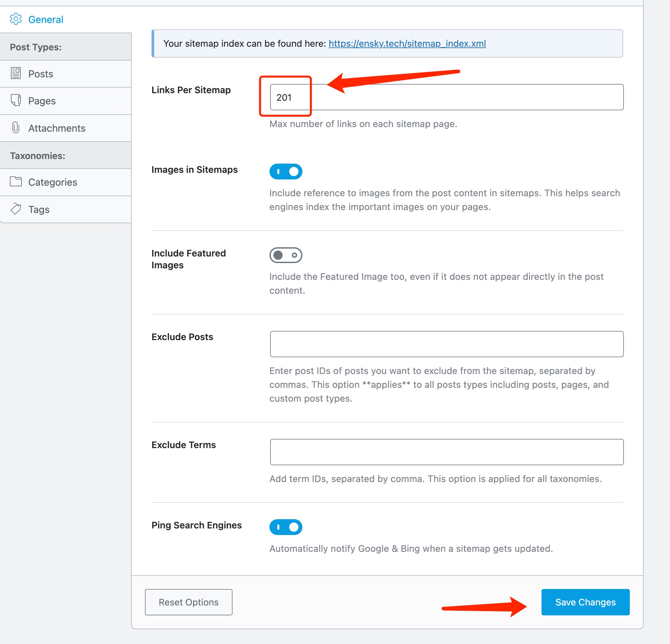Turn off the Ping Search Engines toggle
Screen dimensions: 670x644
click(286, 527)
